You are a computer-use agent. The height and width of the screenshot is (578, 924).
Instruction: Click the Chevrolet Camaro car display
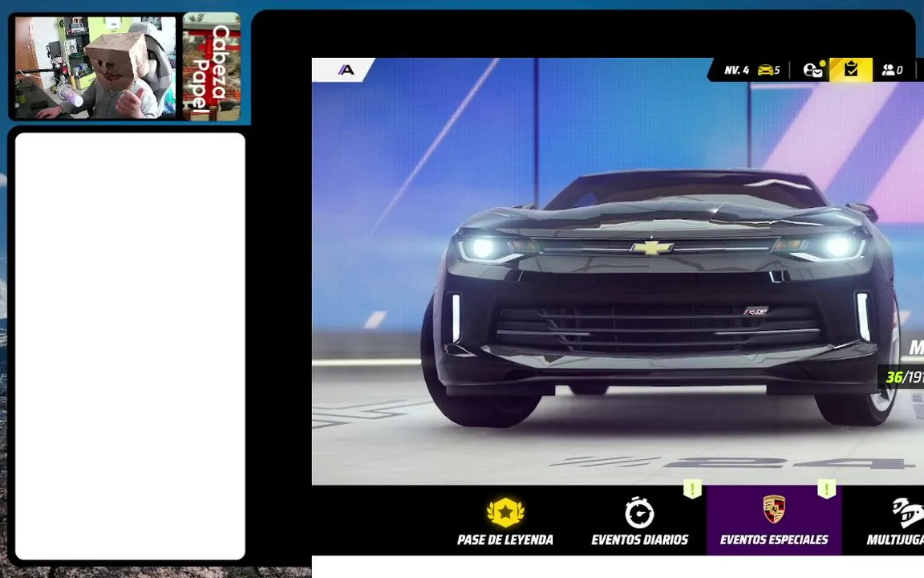pos(659,298)
